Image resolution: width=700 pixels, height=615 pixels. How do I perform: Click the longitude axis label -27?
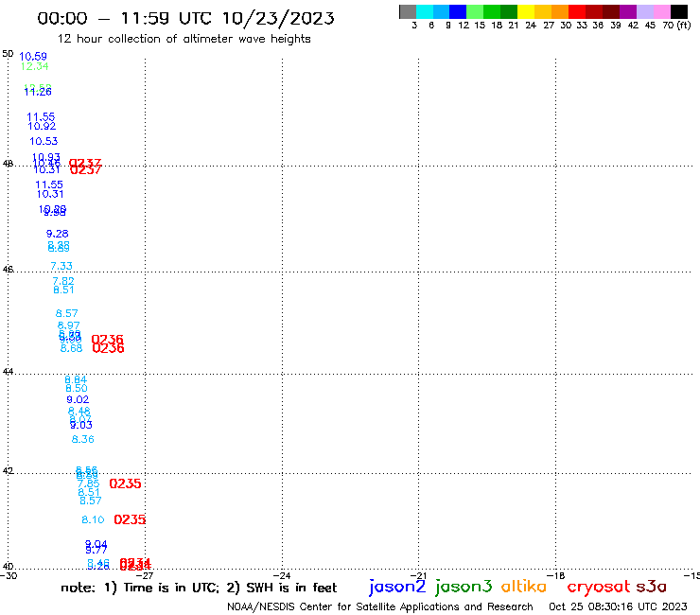click(x=145, y=575)
